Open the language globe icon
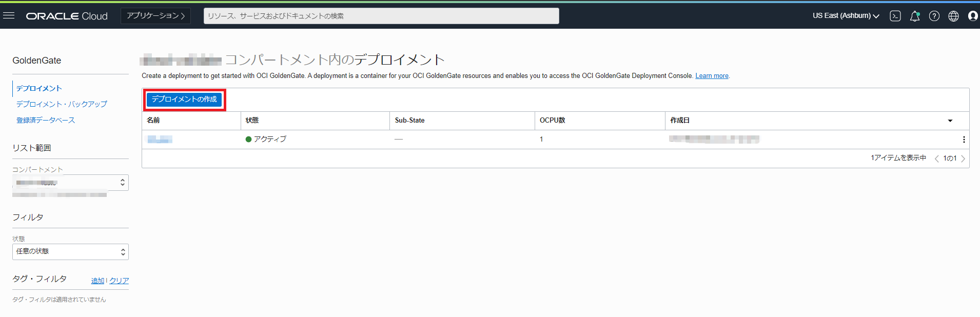 [953, 16]
